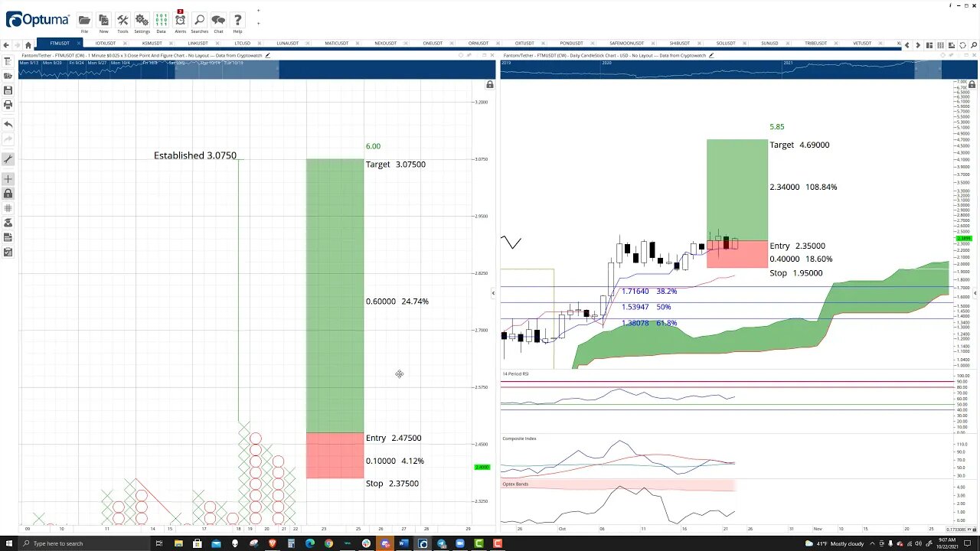
Task: Select green target zone on daily chart
Action: click(737, 190)
